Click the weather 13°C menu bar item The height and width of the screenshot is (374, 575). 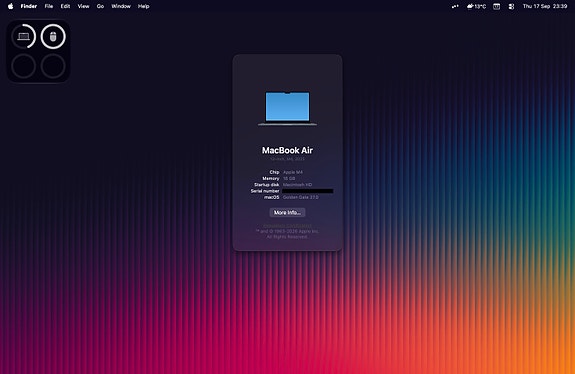point(476,6)
